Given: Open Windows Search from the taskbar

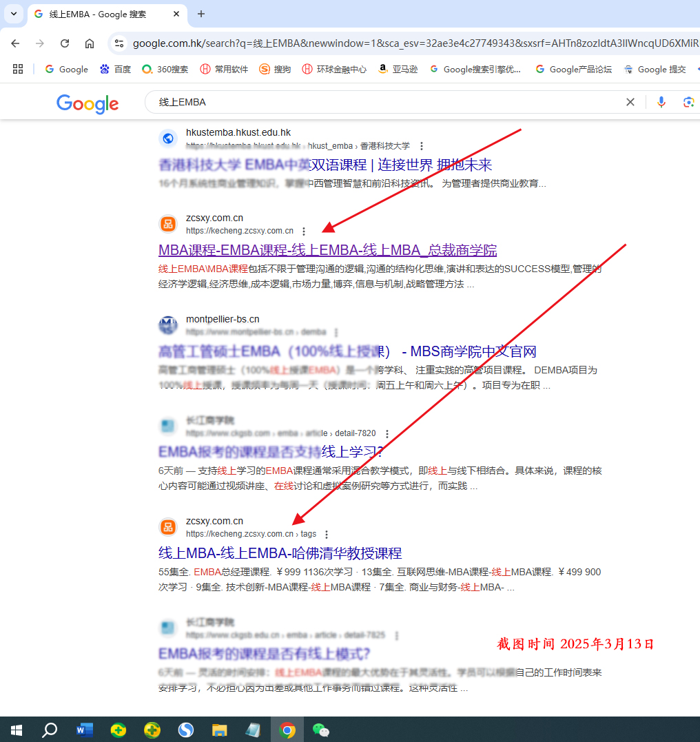Looking at the screenshot, I should 49,730.
